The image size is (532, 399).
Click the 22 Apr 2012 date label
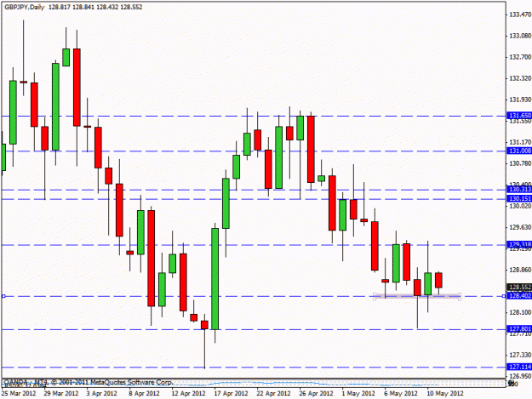273,393
